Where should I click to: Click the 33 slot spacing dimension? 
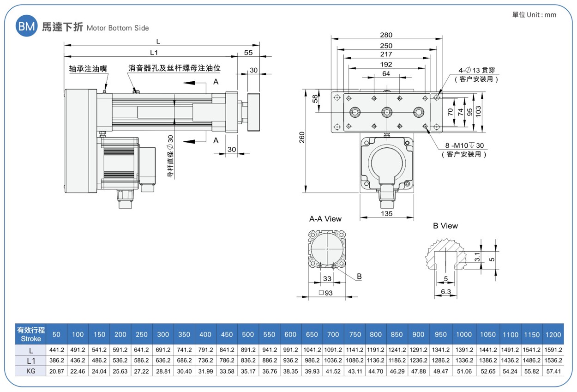(327, 278)
